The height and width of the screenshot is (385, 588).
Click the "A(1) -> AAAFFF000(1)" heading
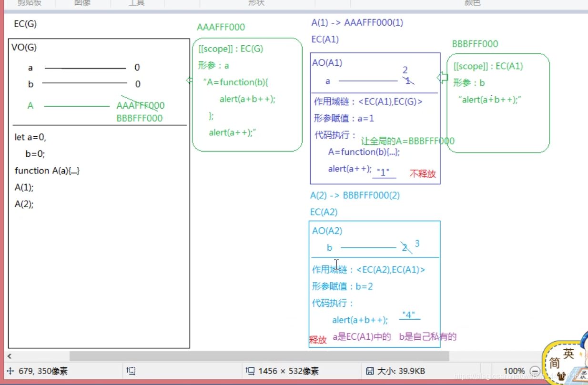click(x=357, y=22)
